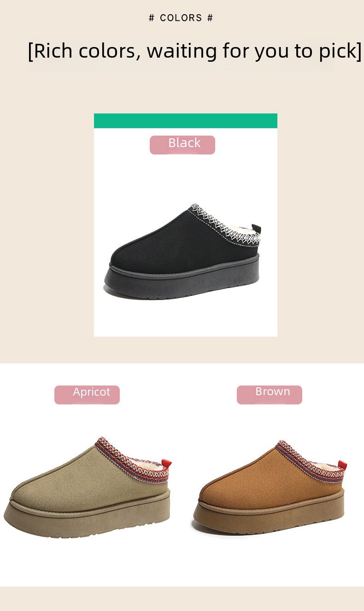Click the black heel tab on black slipper
The height and width of the screenshot is (611, 364).
coord(257,229)
